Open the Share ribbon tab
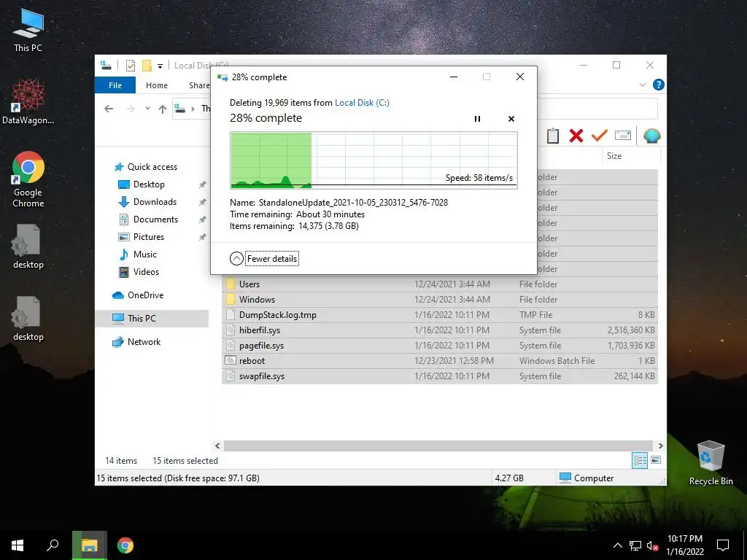 [199, 85]
